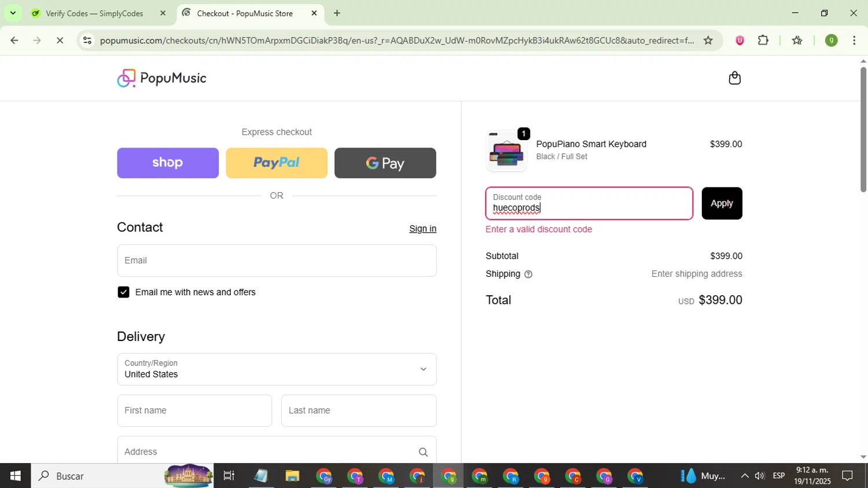Click the 'PopuPiano Smart Keyboard' product name

pos(591,144)
